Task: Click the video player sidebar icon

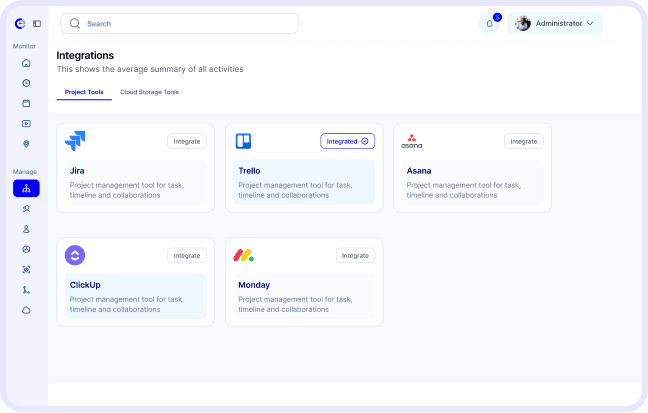Action: tap(26, 124)
